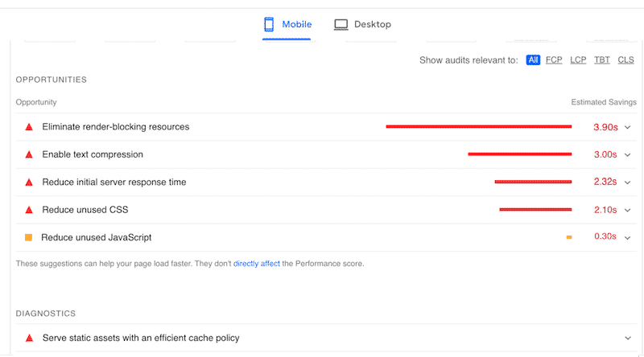Click the Mobile phone icon
Image resolution: width=644 pixels, height=357 pixels.
[269, 25]
